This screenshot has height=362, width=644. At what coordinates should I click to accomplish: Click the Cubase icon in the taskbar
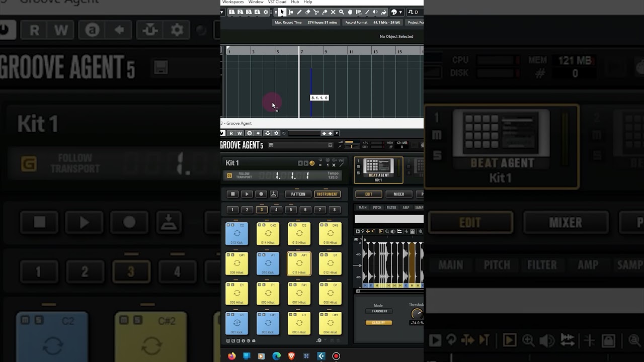point(321,356)
